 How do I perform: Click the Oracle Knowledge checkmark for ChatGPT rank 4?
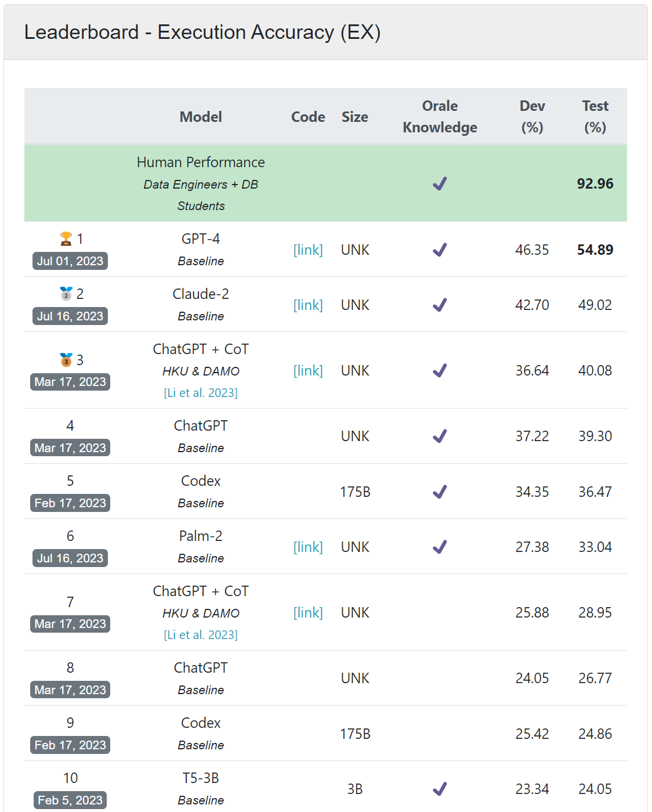440,435
